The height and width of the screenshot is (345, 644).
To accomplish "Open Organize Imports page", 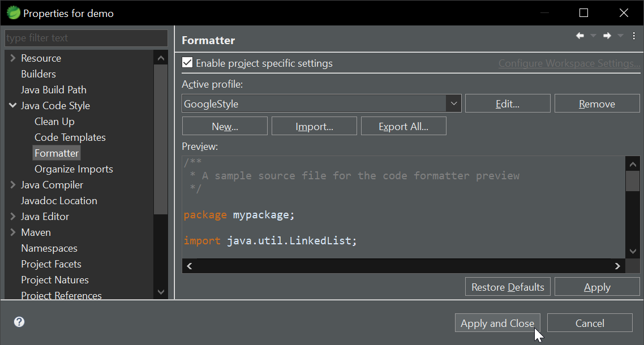I will point(74,169).
